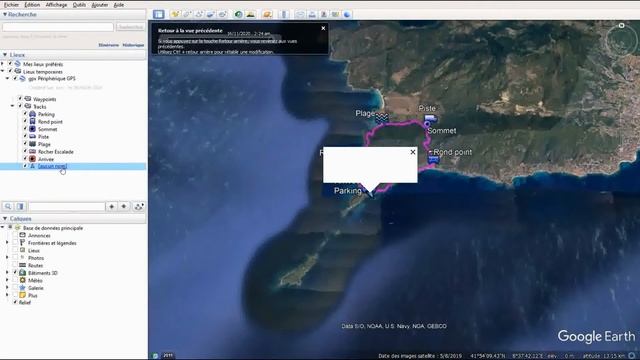This screenshot has width=640, height=360.
Task: Open the Historique link
Action: pos(133,45)
